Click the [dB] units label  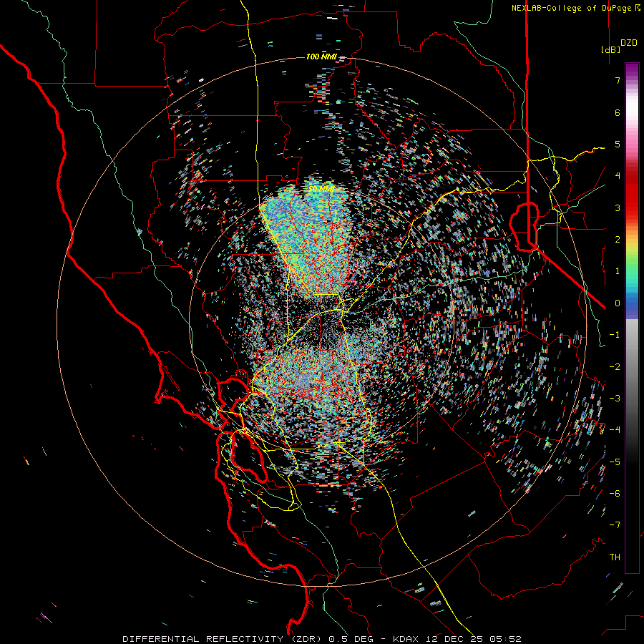[x=611, y=49]
